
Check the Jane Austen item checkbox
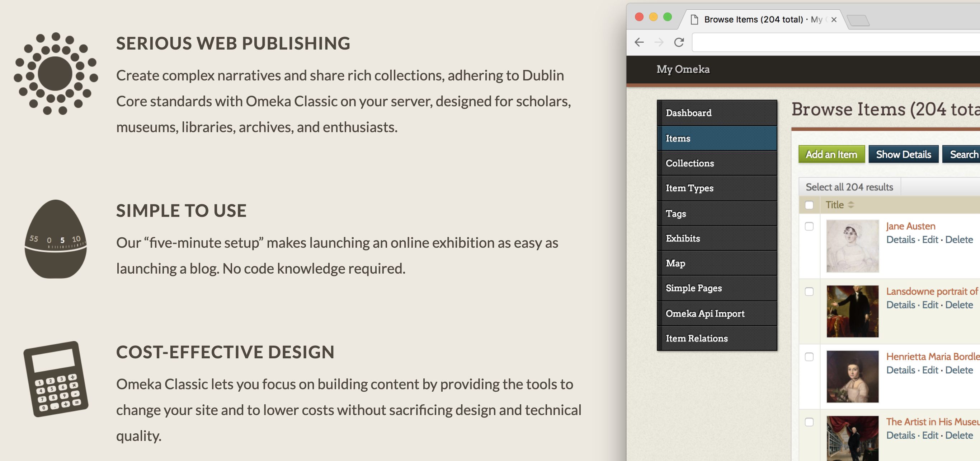pyautogui.click(x=809, y=226)
